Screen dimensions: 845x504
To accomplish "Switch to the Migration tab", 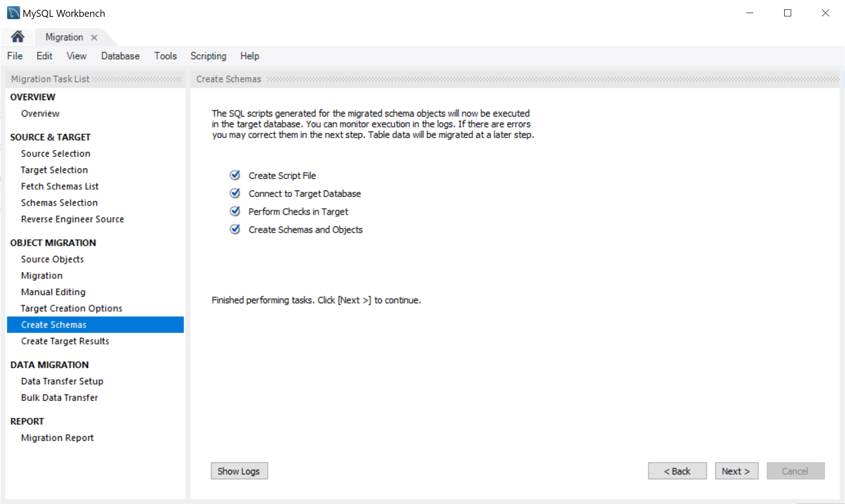I will tap(64, 37).
